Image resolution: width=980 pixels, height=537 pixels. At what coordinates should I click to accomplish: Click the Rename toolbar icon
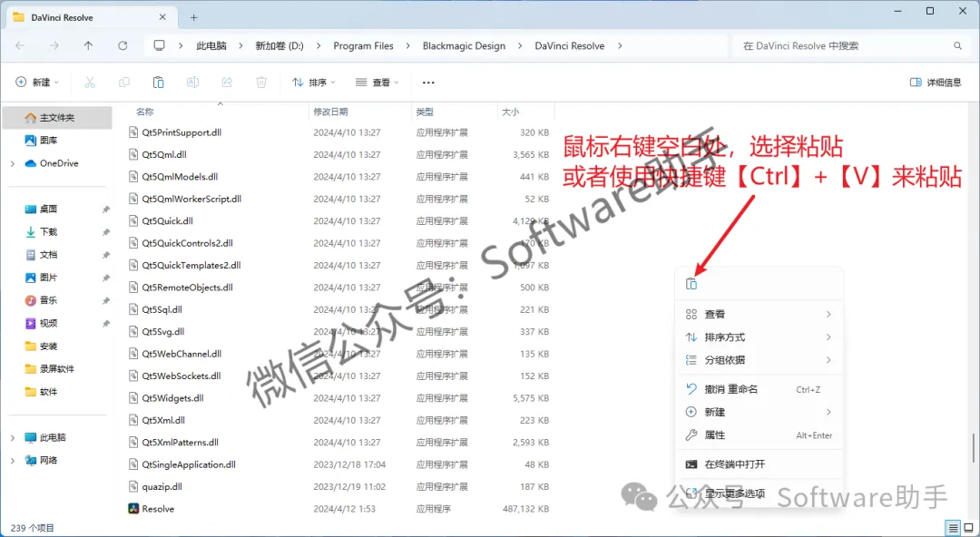192,82
